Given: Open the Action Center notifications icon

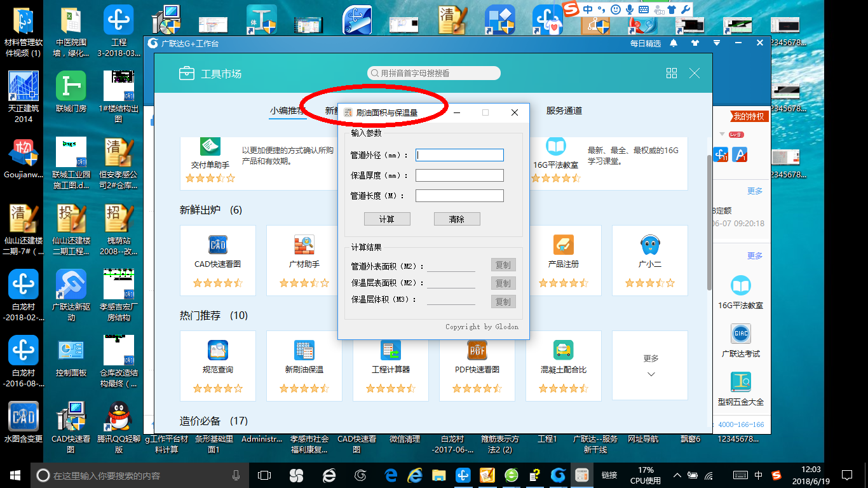Looking at the screenshot, I should click(847, 475).
